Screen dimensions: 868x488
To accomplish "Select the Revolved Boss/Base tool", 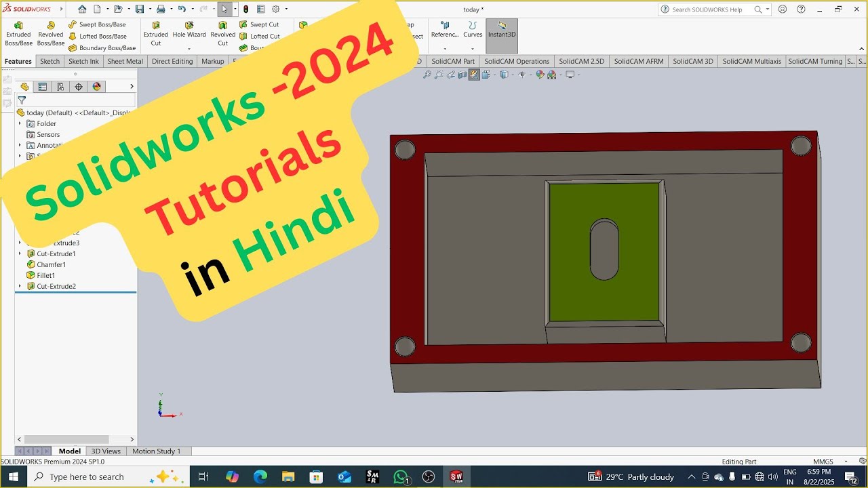I will tap(51, 34).
